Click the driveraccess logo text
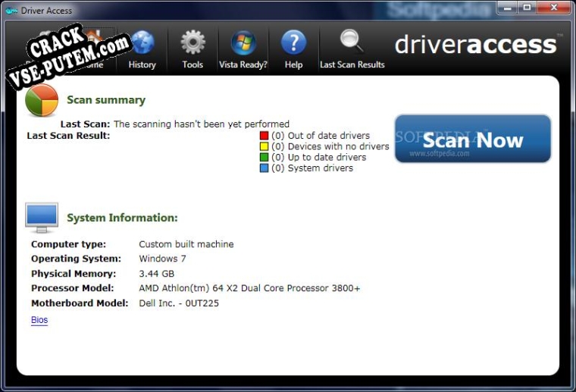 point(476,44)
